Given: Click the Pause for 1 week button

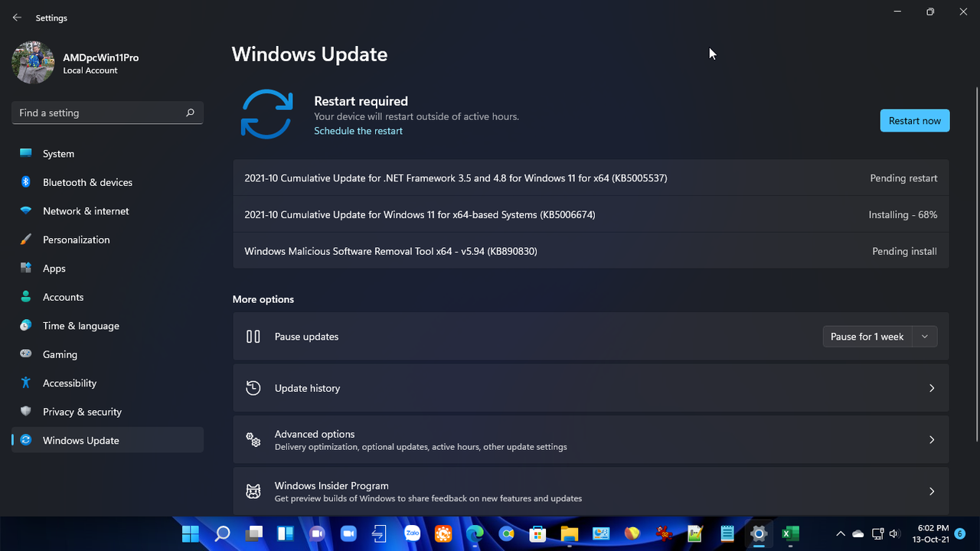Looking at the screenshot, I should pyautogui.click(x=867, y=337).
